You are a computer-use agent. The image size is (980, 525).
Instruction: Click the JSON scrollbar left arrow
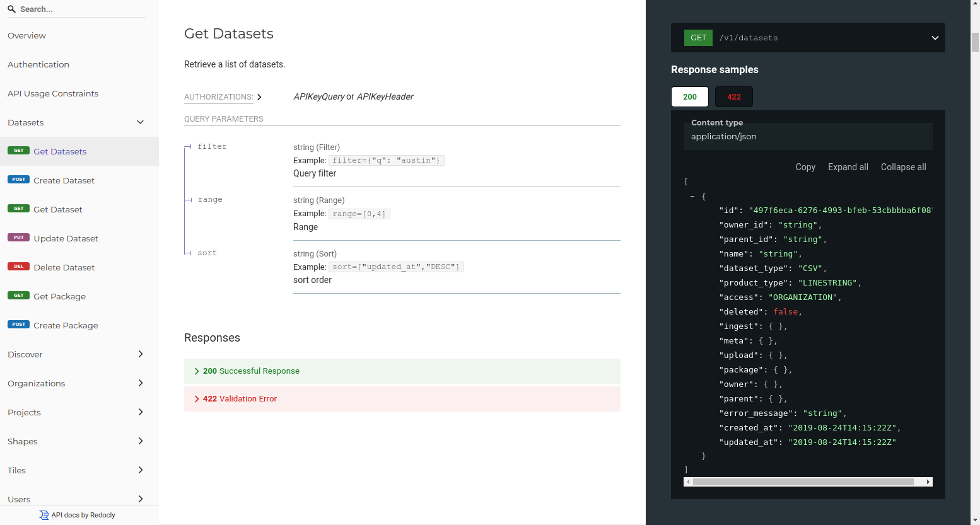pos(688,482)
